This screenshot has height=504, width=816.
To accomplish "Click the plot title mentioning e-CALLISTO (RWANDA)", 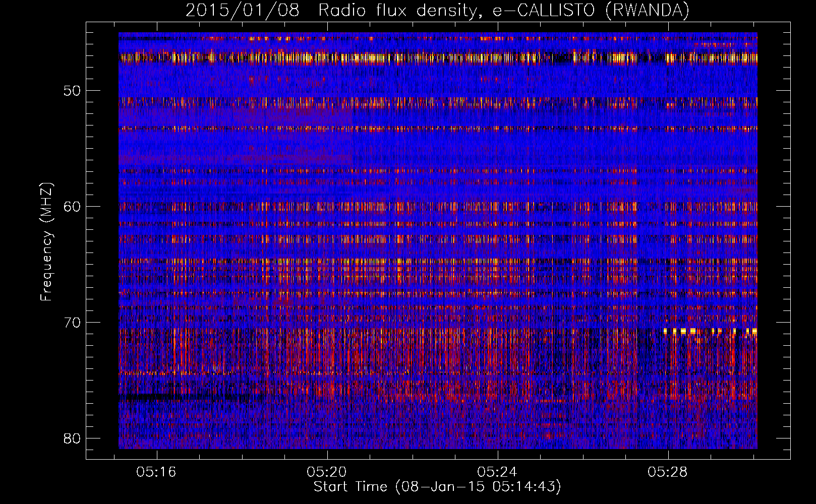I will [x=437, y=10].
